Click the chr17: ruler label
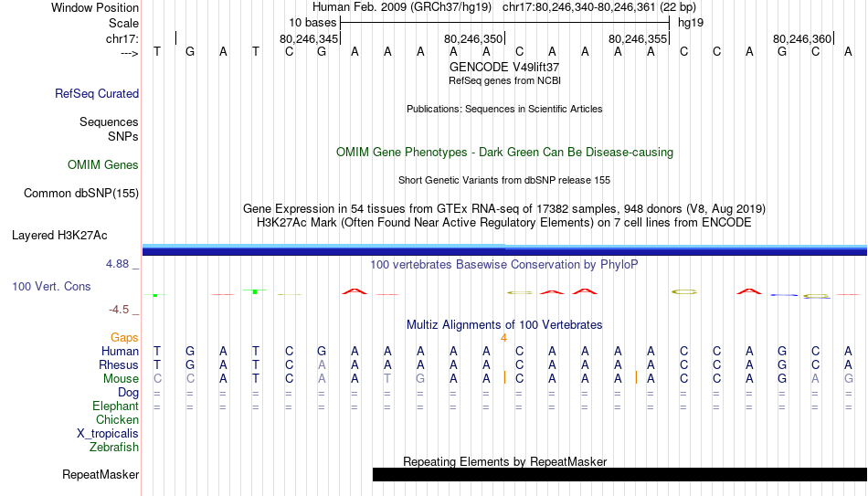Screen dimensions: 868x496 click(122, 38)
